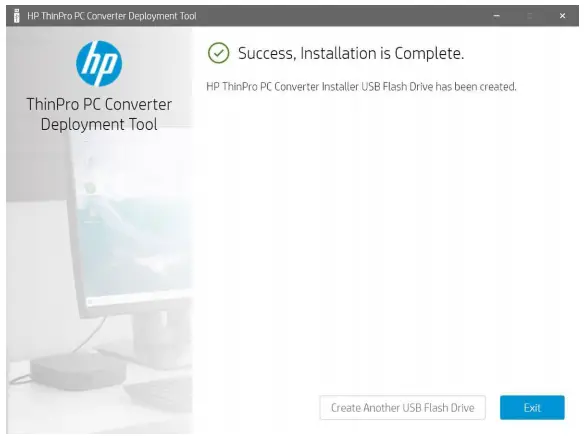584x440 pixels.
Task: Select the 'Success, Installation is Complete.' heading
Action: tap(351, 53)
